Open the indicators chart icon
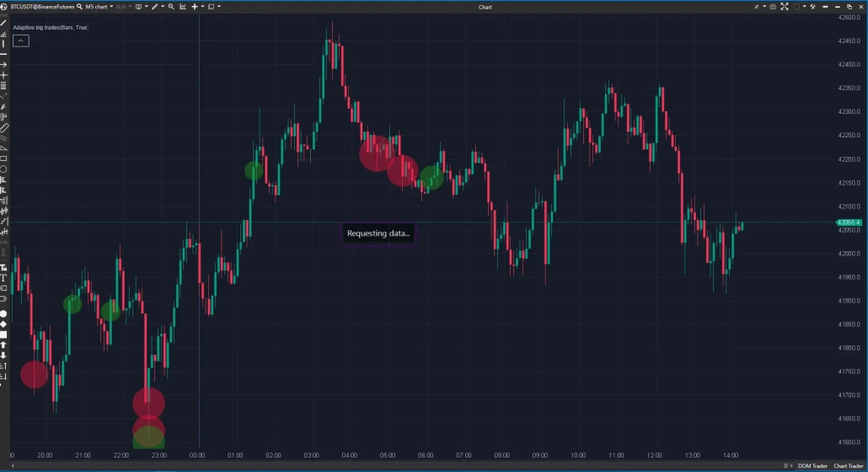The height and width of the screenshot is (472, 868). (183, 7)
